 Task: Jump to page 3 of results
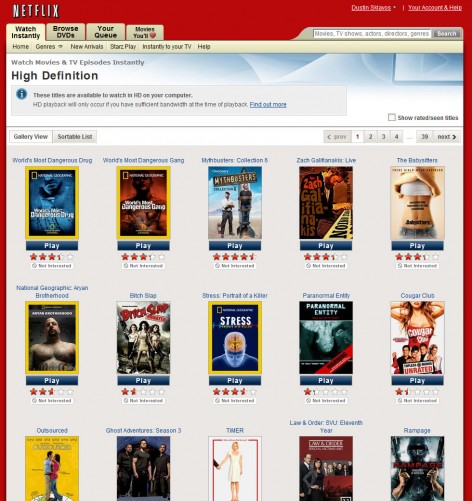pyautogui.click(x=383, y=137)
